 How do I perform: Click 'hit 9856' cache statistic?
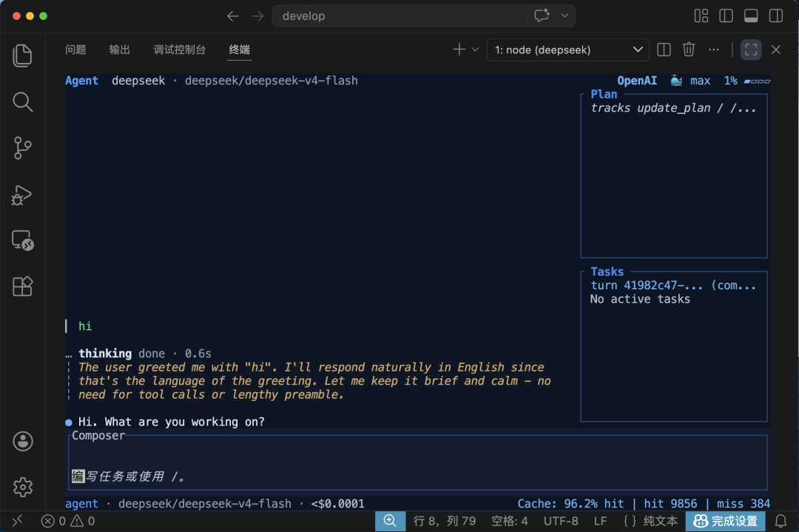[x=670, y=503]
